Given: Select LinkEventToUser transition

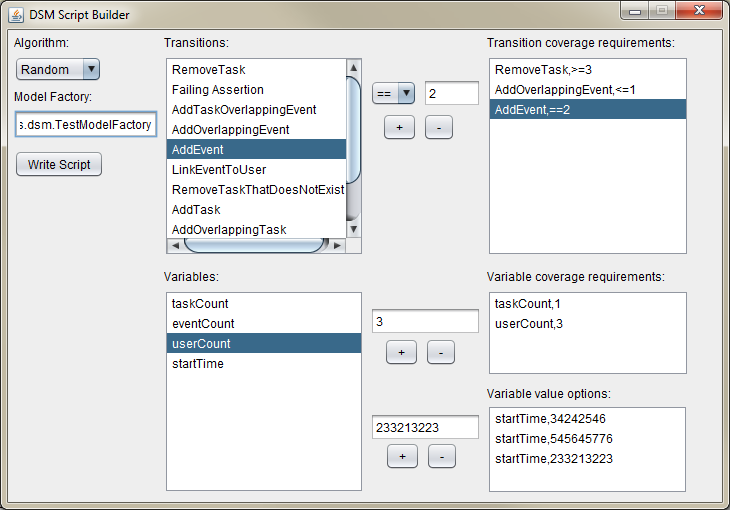Looking at the screenshot, I should click(x=219, y=170).
